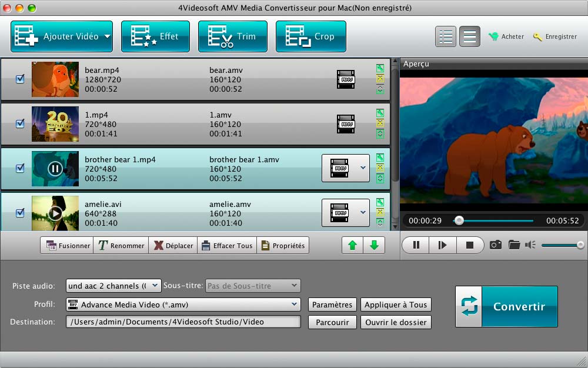Play amelie.avi from its thumbnail
This screenshot has width=588, height=368.
[x=55, y=213]
